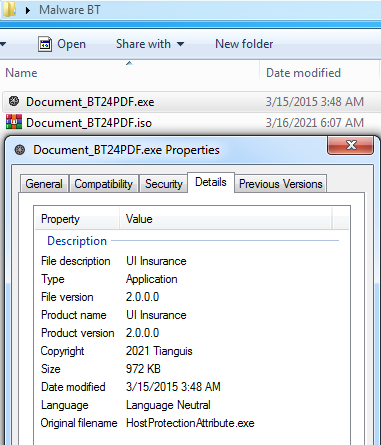Viewport: 381px width, 445px height.
Task: Select the Details tab
Action: point(211,182)
